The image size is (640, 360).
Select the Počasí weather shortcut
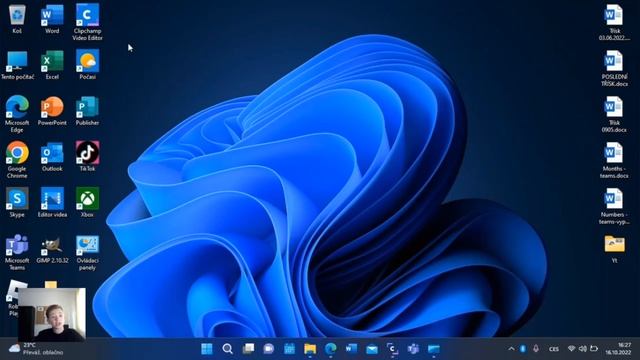tap(87, 65)
